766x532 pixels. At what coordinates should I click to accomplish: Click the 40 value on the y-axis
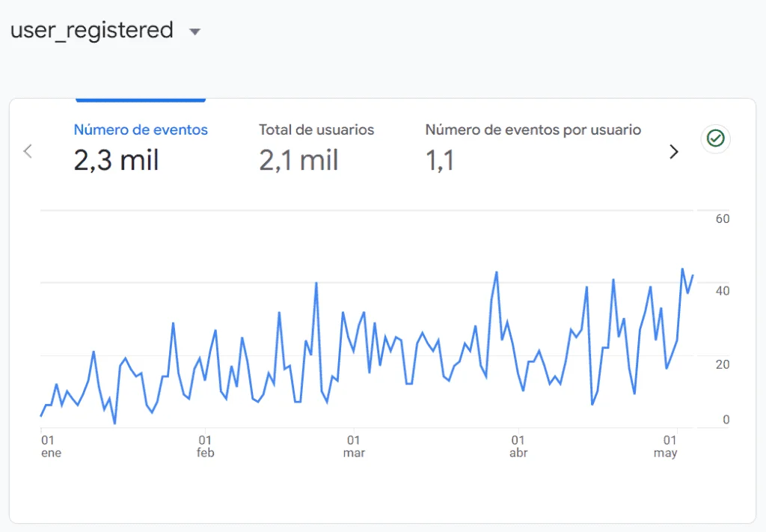(722, 291)
